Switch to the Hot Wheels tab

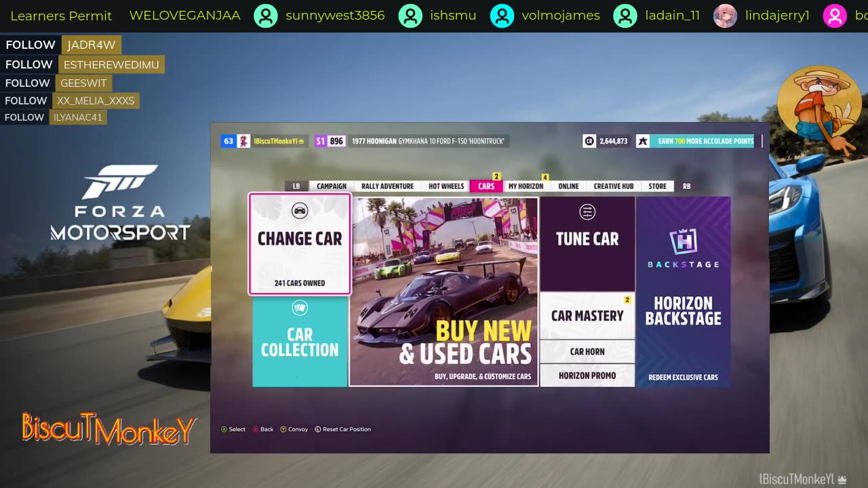coord(446,186)
